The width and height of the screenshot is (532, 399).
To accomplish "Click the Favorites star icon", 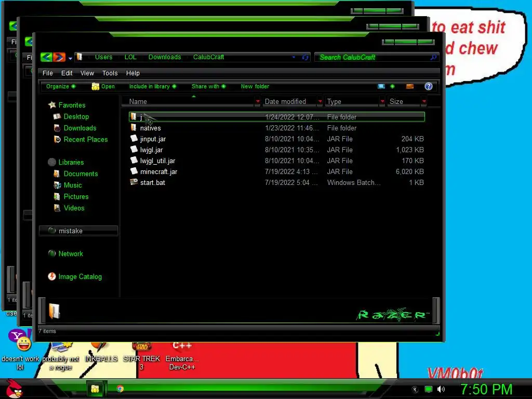I will (52, 105).
